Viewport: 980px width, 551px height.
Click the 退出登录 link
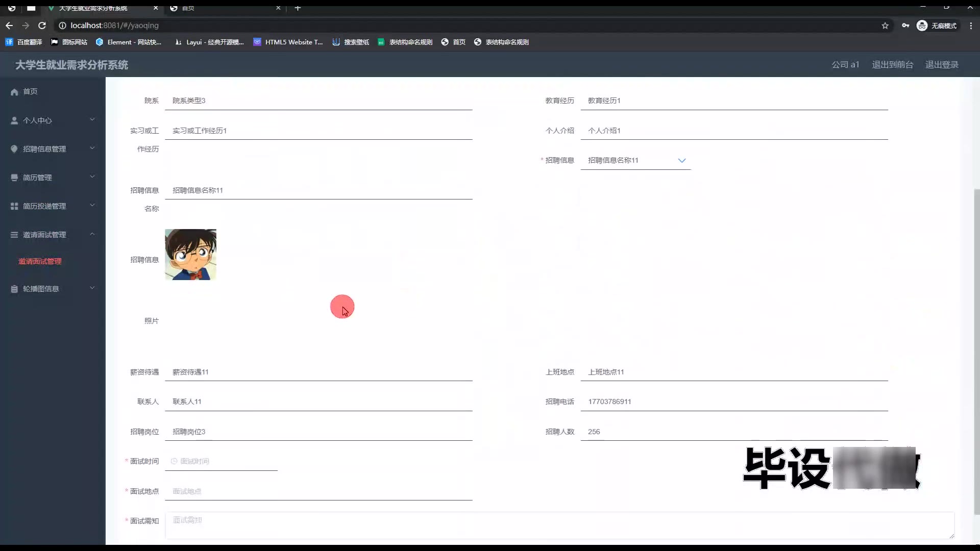click(942, 65)
